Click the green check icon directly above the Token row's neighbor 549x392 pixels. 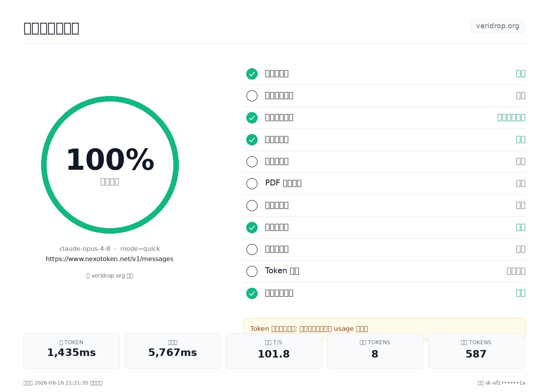[x=252, y=227]
